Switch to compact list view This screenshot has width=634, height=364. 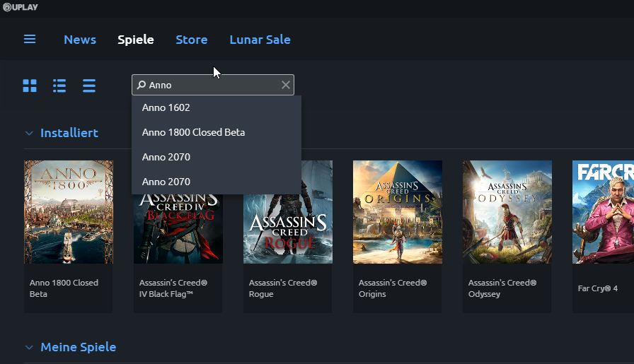(89, 86)
